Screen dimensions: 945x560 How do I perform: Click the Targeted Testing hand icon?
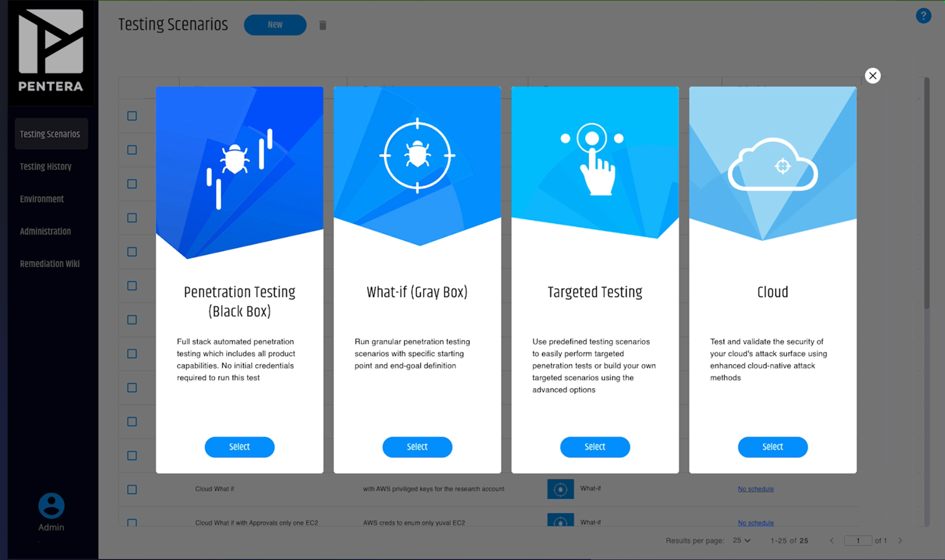coord(594,159)
